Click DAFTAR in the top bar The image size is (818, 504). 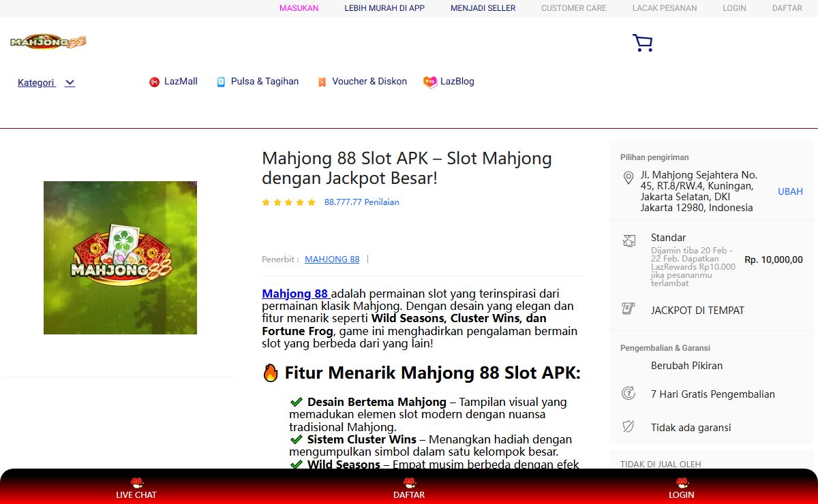[787, 8]
